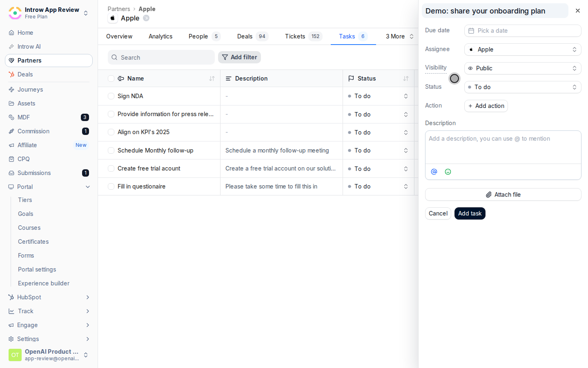Close the task panel with X
Viewport: 588px width, 368px height.
pyautogui.click(x=578, y=11)
